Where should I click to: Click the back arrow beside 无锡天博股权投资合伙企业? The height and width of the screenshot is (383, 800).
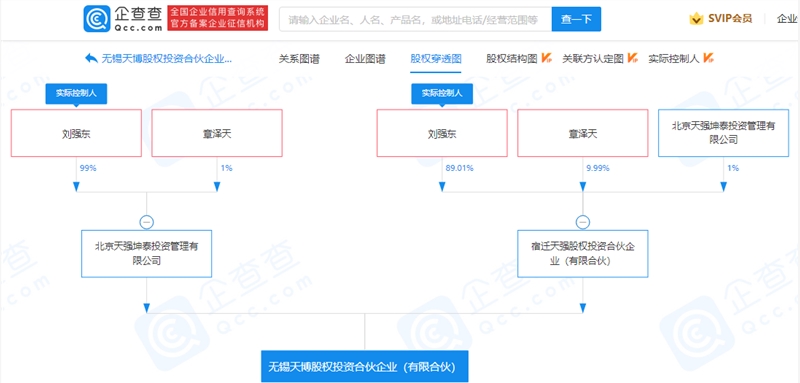coord(91,58)
